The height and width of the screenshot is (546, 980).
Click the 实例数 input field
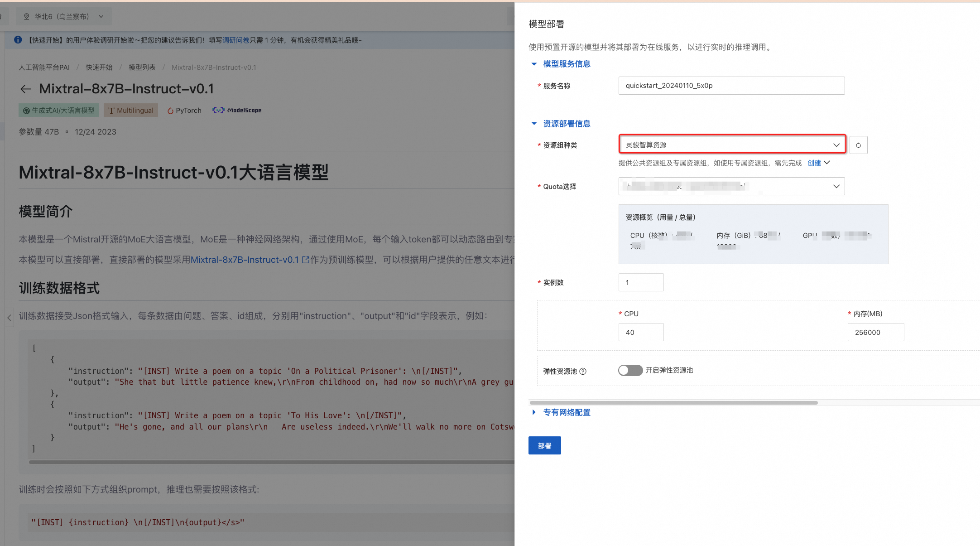[641, 282]
